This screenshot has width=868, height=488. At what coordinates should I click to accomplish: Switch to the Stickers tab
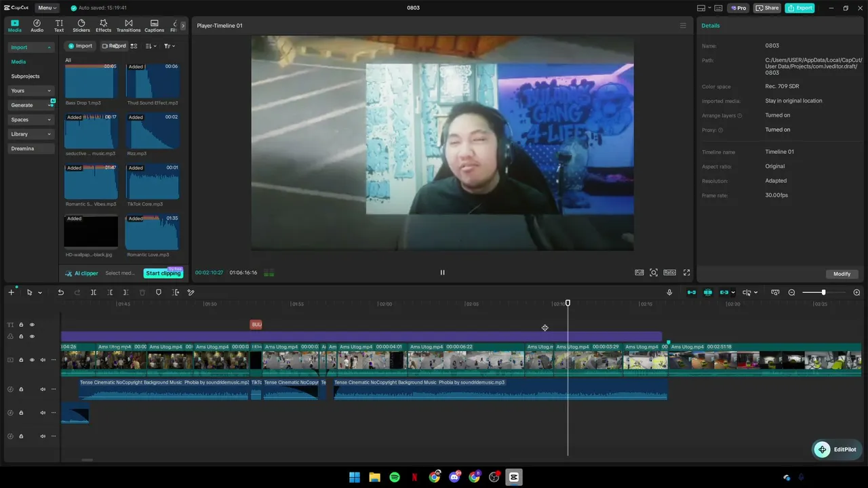(81, 26)
